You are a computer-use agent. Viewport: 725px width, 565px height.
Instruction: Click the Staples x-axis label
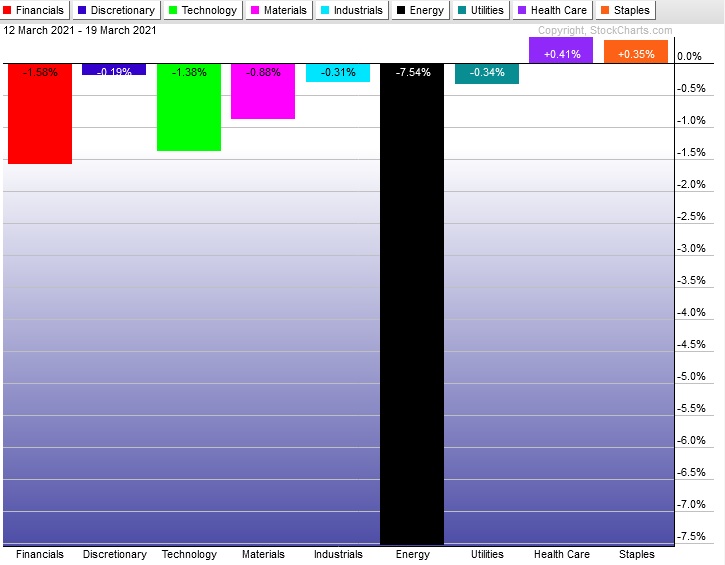click(637, 554)
